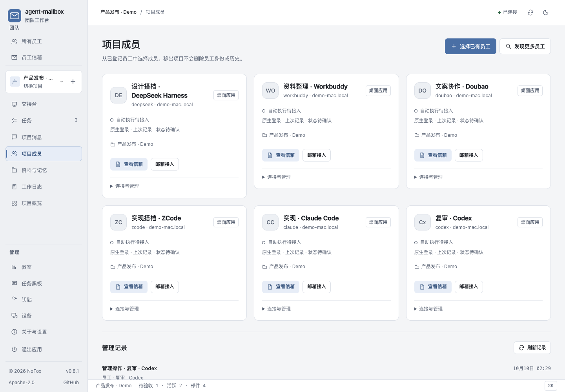Open 工作日志 in the sidebar
Screen dimensions: 565x392
[x=44, y=187]
